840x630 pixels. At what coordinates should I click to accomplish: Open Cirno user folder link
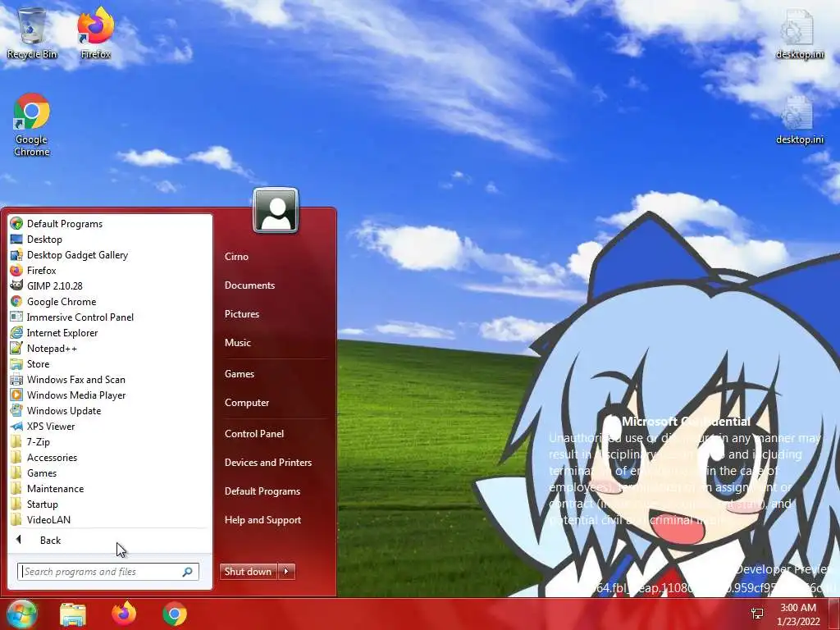coord(236,256)
